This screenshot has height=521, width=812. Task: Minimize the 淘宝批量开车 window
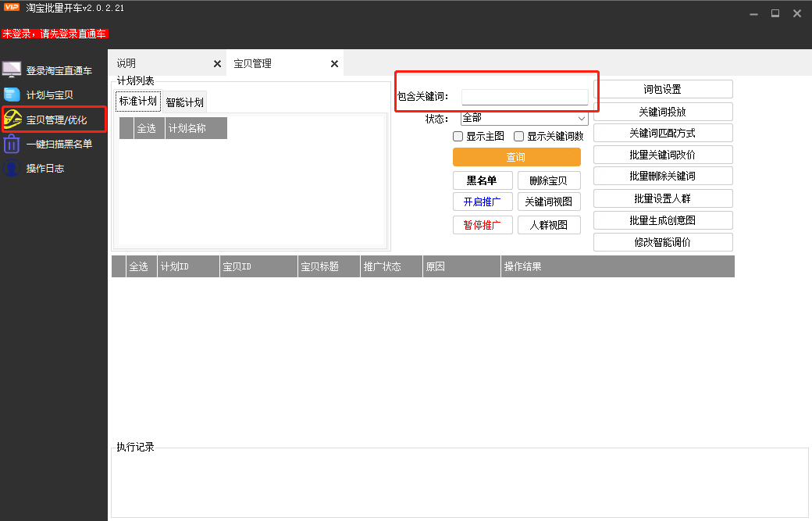[753, 13]
